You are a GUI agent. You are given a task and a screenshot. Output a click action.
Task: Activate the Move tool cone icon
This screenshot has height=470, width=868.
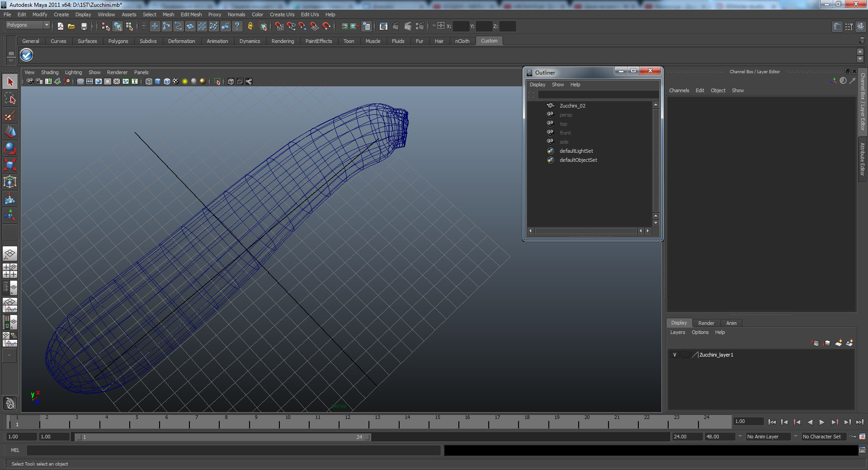[x=10, y=132]
